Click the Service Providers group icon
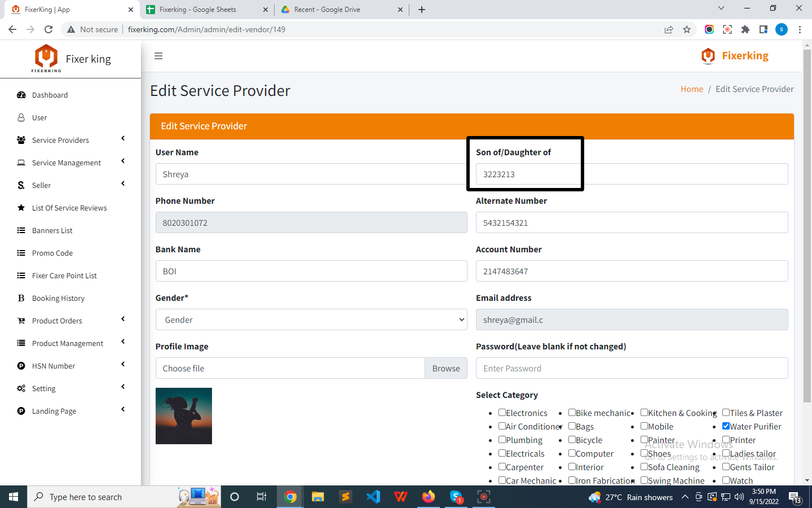The width and height of the screenshot is (812, 508). [x=21, y=140]
